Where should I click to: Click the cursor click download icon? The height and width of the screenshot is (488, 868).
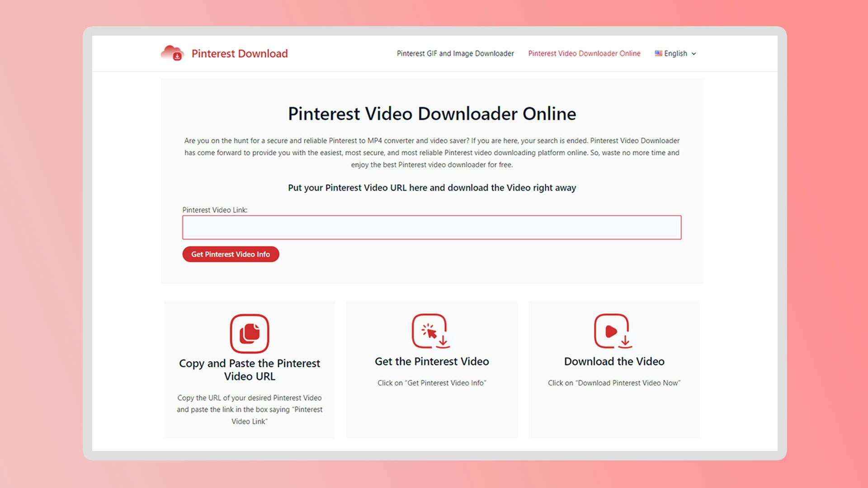click(x=431, y=331)
